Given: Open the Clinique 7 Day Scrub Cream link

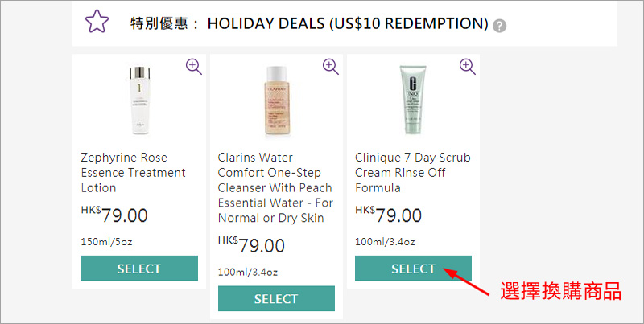Looking at the screenshot, I should pos(412,172).
